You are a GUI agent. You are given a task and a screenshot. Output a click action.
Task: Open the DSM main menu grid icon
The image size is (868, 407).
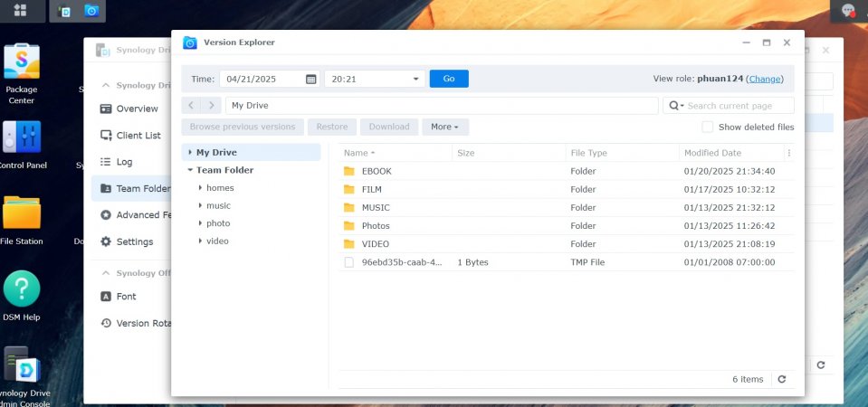point(21,10)
